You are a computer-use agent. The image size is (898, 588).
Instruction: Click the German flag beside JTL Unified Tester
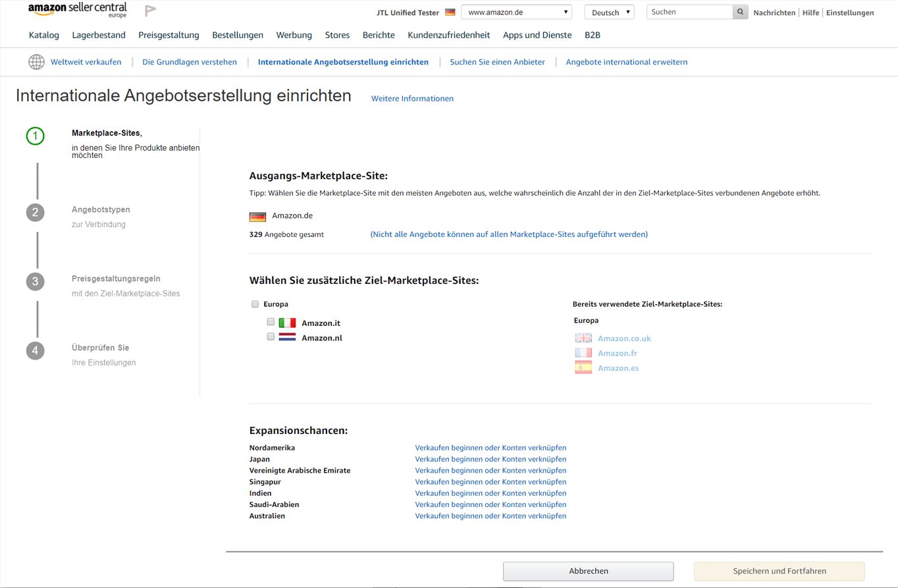[x=450, y=13]
